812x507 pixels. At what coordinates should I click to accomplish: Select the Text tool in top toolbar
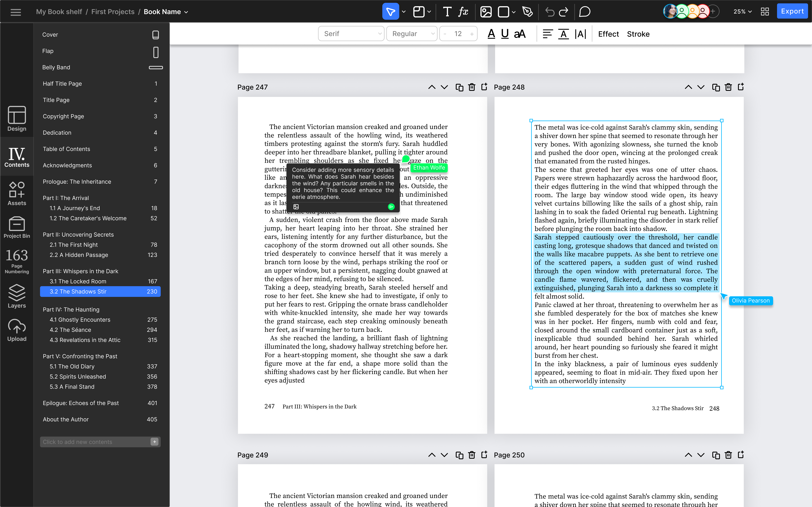tap(447, 12)
